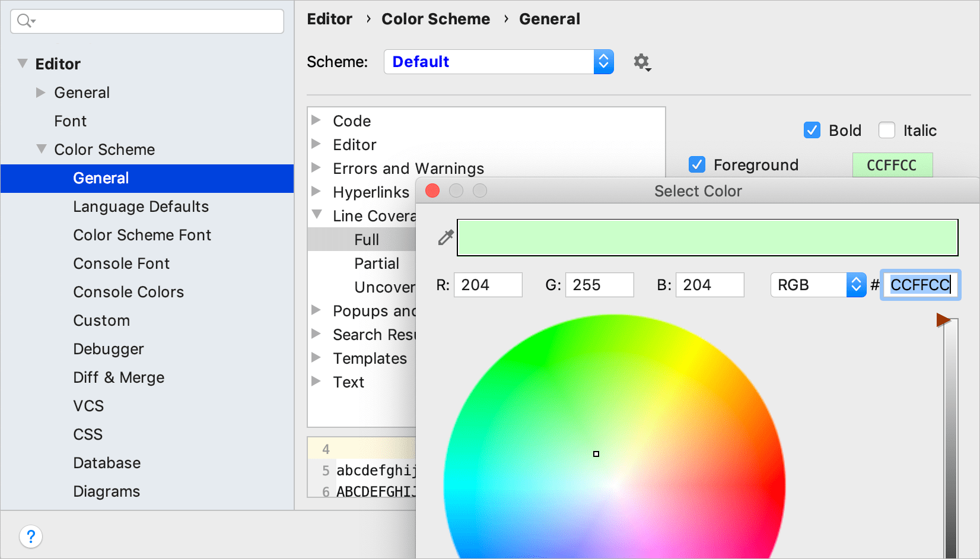The height and width of the screenshot is (559, 980).
Task: Click the B value field
Action: point(709,285)
